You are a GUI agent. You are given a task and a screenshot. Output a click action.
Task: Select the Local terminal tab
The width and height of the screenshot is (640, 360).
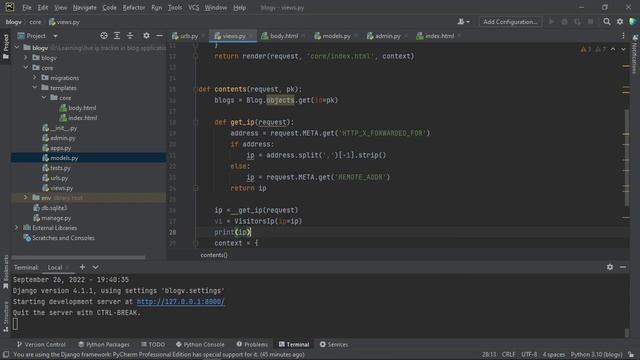55,267
